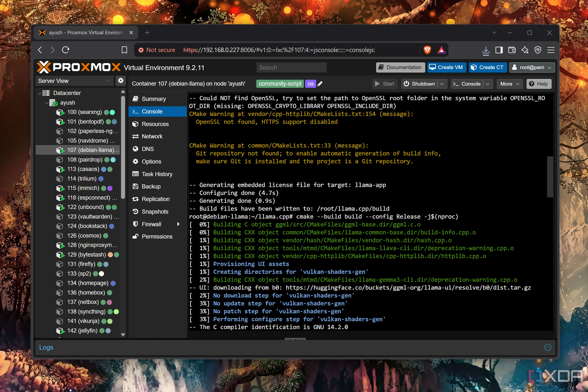Click the Brave Shields lion icon
Image resolution: width=588 pixels, height=392 pixels.
coord(427,50)
